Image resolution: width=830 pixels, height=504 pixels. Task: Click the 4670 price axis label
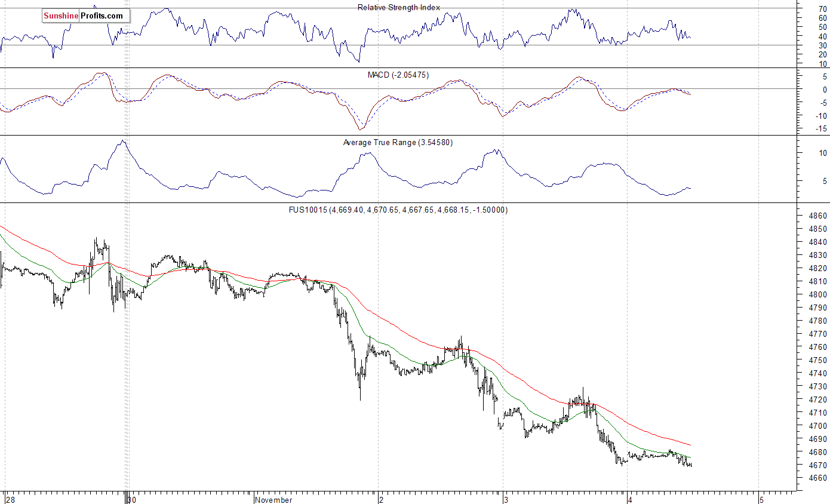click(819, 465)
